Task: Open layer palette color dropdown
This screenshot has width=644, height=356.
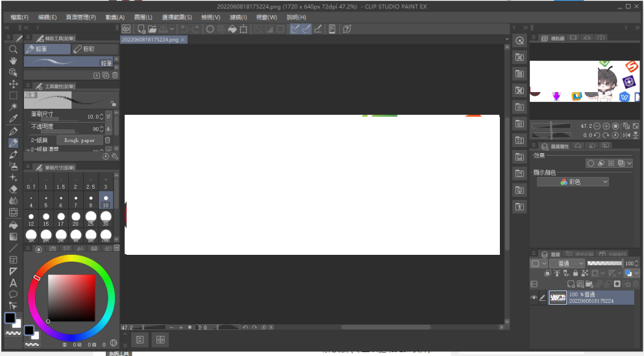Action: [539, 263]
